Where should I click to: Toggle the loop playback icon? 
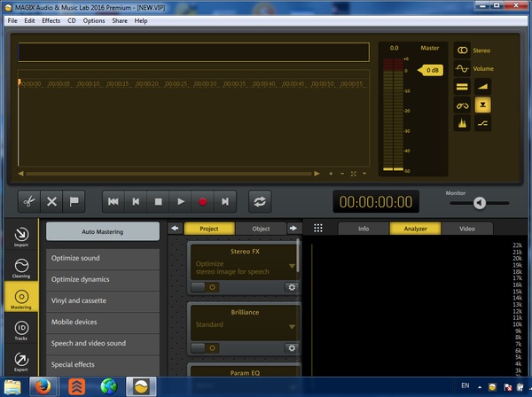(260, 201)
